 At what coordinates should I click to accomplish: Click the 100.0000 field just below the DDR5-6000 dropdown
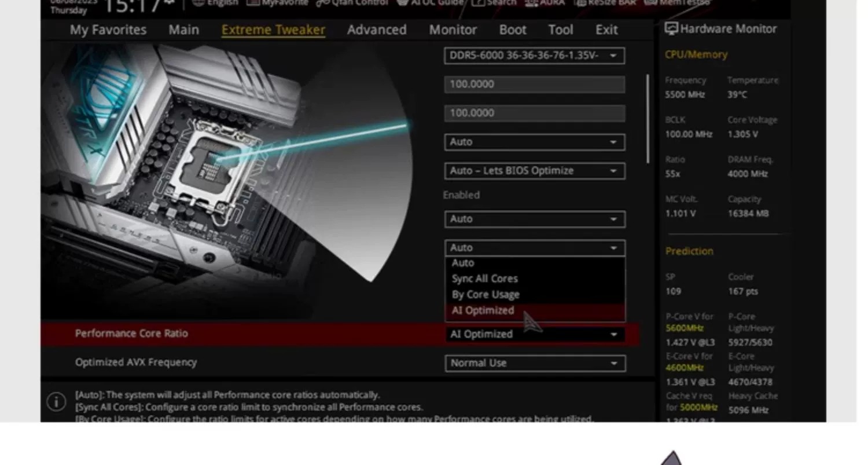[x=535, y=85]
